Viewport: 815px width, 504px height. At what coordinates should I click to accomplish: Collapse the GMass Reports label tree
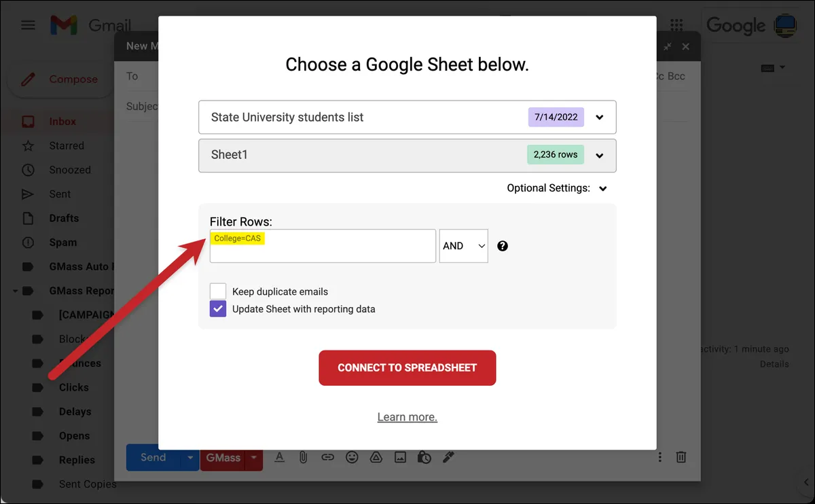point(15,291)
